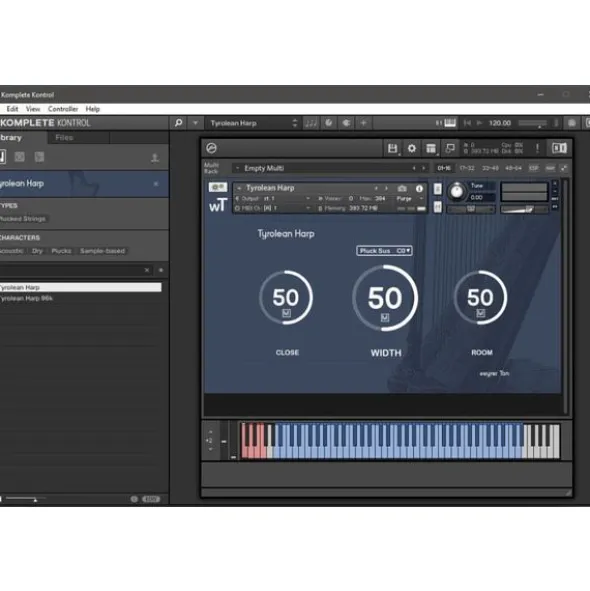Open the Pluck Sus articulation dropdown

(x=384, y=251)
